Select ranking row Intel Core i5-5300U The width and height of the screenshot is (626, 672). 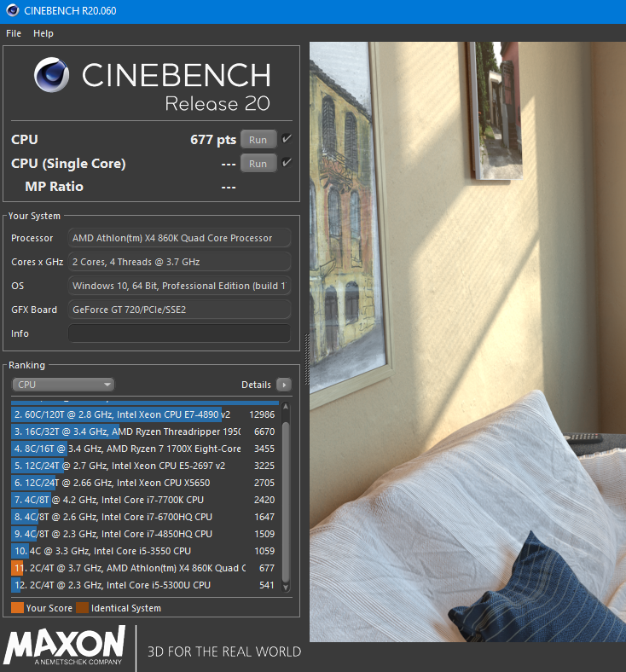[144, 585]
